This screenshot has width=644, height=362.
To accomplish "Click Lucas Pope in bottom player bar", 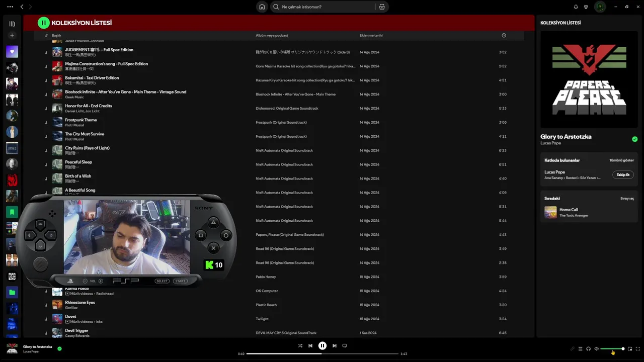I will 31,351.
